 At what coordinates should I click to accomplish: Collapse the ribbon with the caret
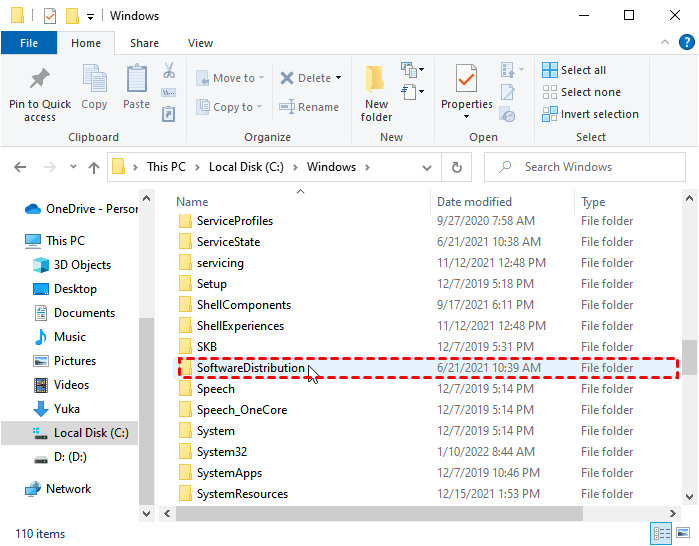point(665,42)
